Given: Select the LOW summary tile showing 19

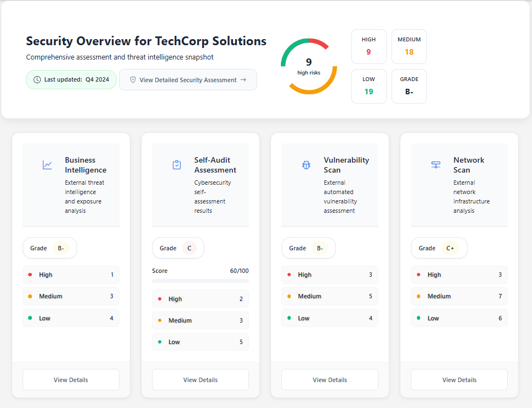Looking at the screenshot, I should point(368,86).
